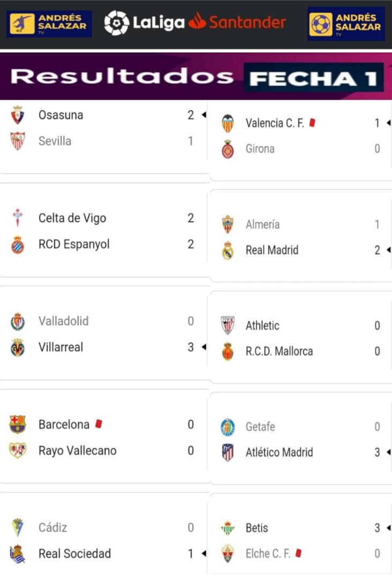392x579 pixels.
Task: Click the Sevilla club crest
Action: (18, 141)
